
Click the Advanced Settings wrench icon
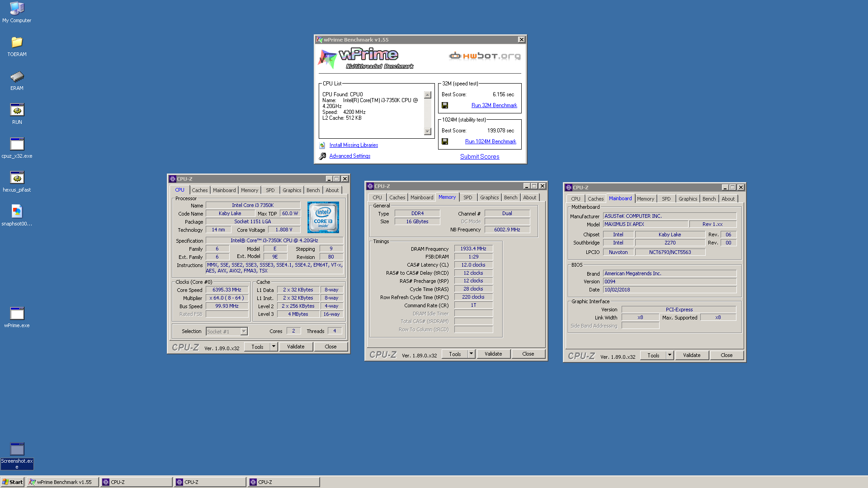pos(322,156)
